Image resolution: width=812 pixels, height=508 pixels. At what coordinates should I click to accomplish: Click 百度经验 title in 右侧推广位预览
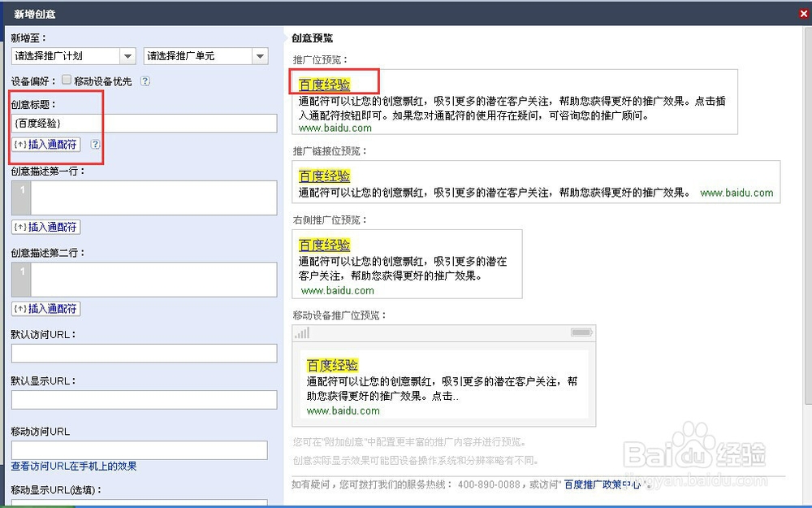(325, 245)
